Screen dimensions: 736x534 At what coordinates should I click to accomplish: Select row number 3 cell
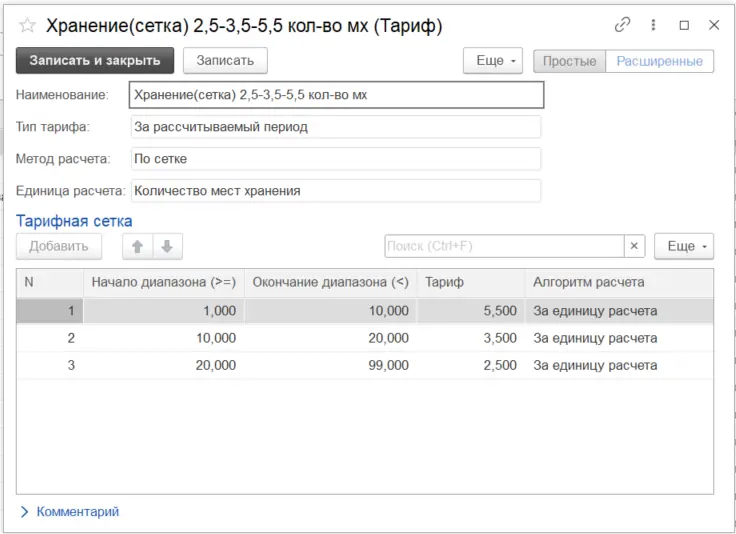(x=50, y=365)
